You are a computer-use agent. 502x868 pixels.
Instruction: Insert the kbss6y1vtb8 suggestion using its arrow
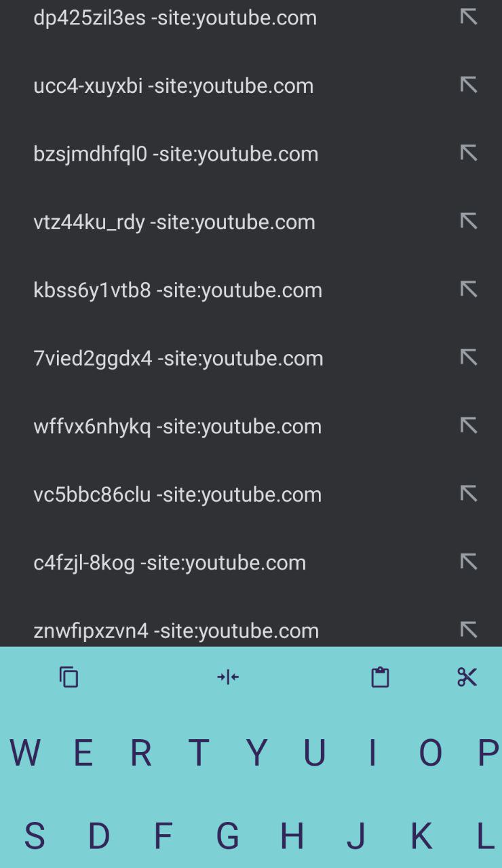tap(469, 290)
